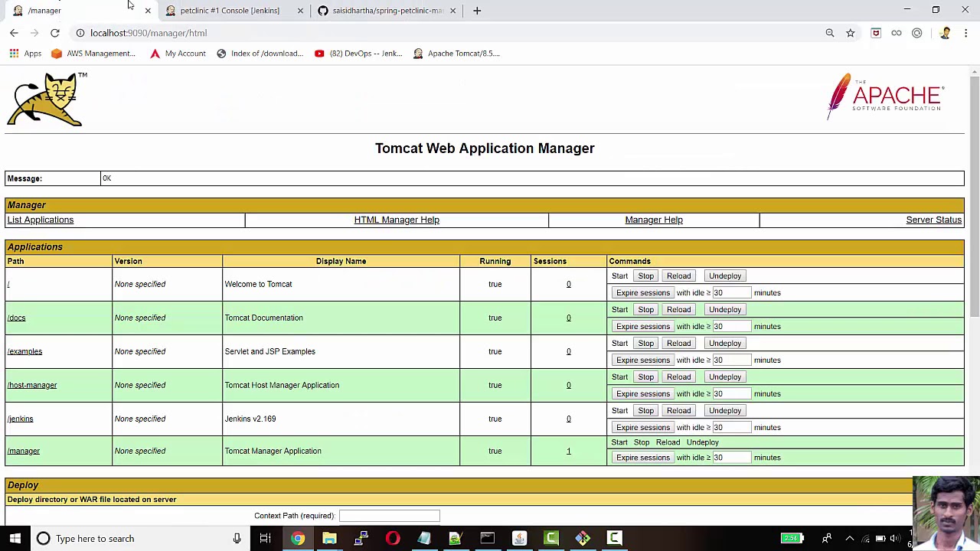This screenshot has width=980, height=551.
Task: Show hidden system tray icons chevron
Action: pos(849,539)
